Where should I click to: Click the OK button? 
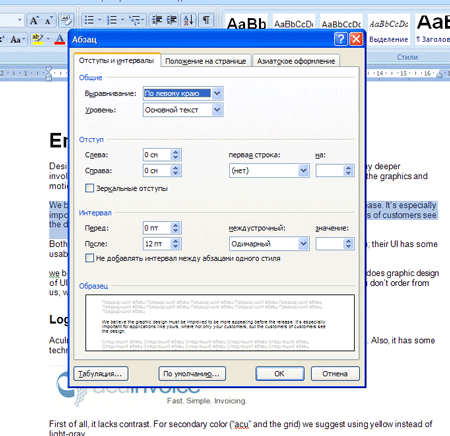tap(280, 374)
